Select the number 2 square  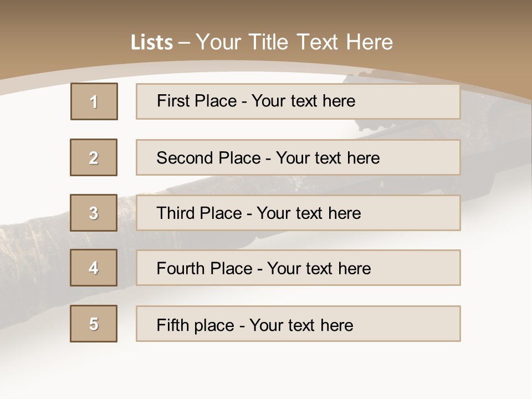tap(94, 157)
